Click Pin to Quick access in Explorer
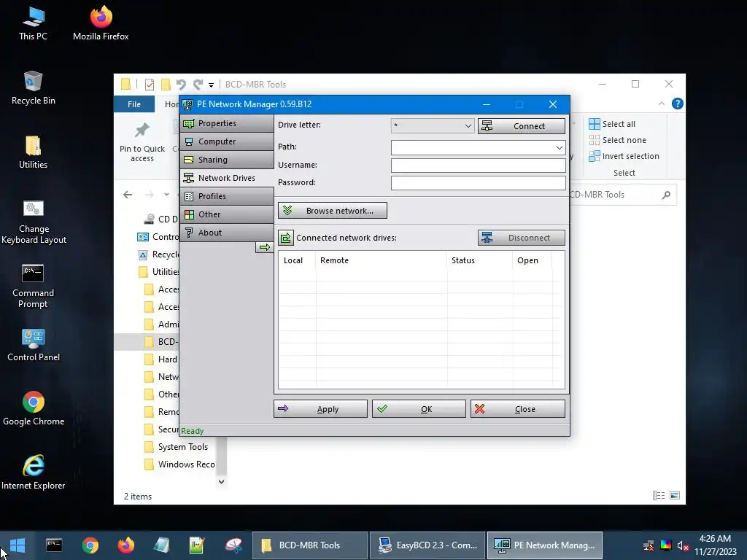 (142, 142)
